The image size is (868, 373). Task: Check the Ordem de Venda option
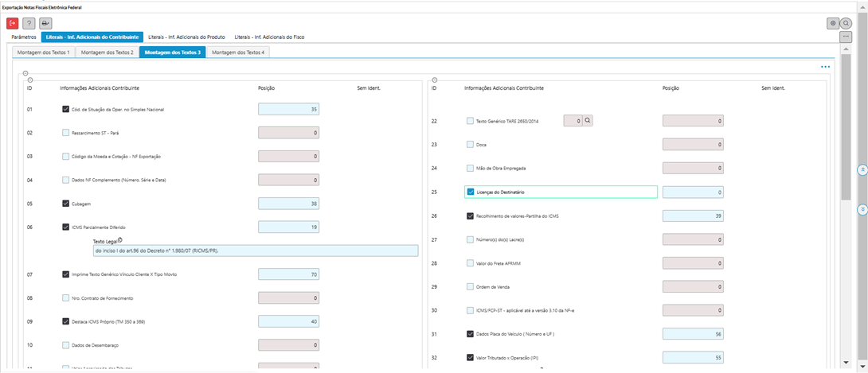point(470,286)
